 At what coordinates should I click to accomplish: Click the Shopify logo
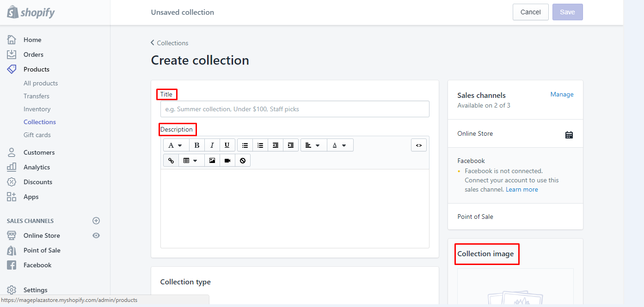coord(31,12)
